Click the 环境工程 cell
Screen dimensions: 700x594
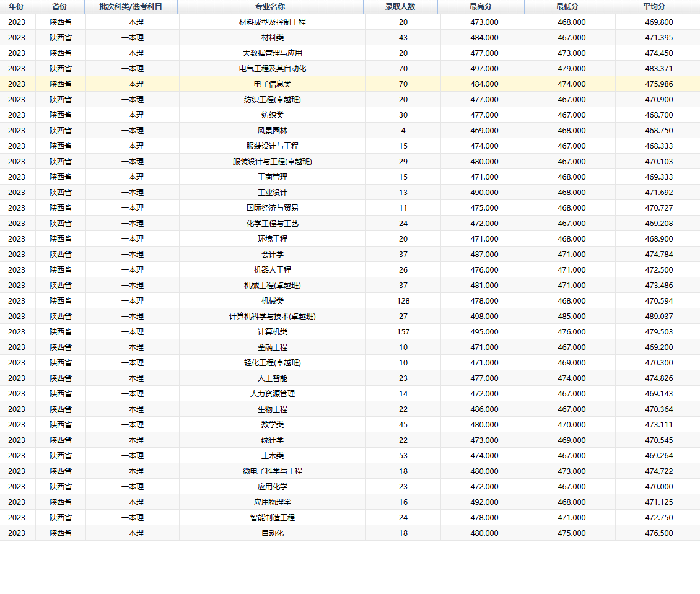coord(273,238)
